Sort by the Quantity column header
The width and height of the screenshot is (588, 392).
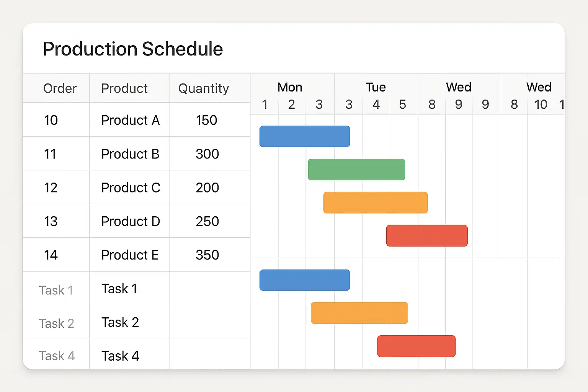(204, 88)
